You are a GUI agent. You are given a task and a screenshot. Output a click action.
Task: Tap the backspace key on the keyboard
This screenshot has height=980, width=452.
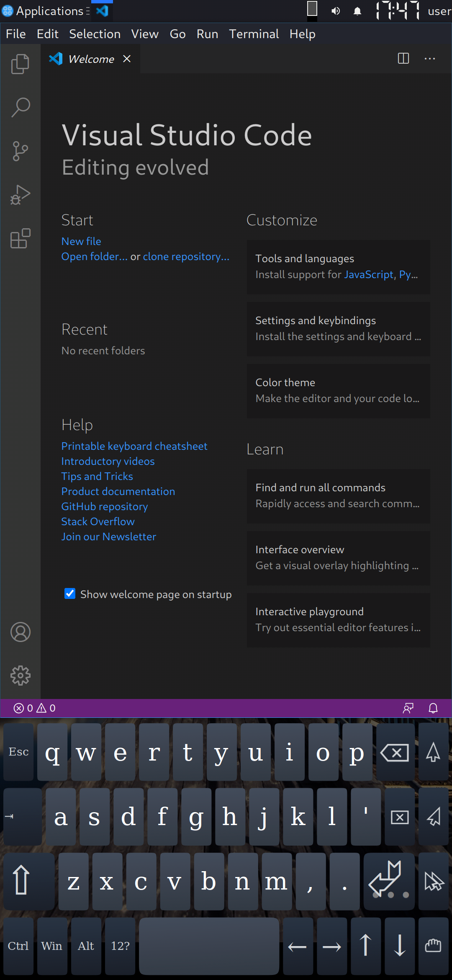(x=395, y=752)
